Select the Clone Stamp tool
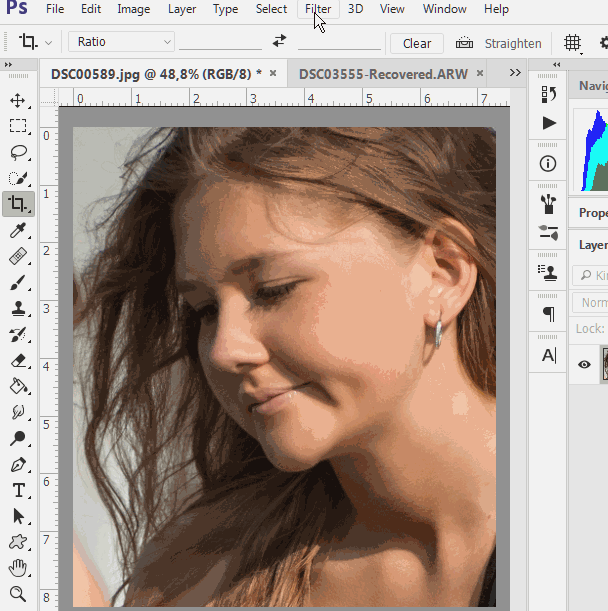 pyautogui.click(x=18, y=309)
